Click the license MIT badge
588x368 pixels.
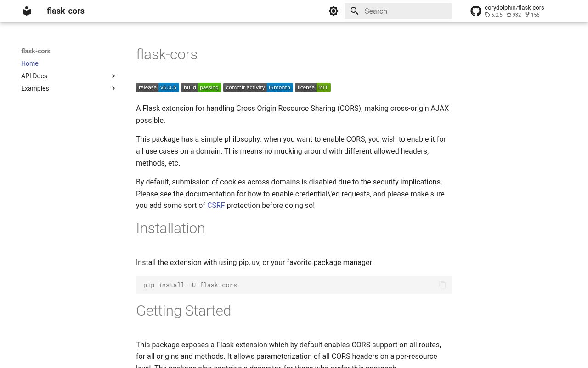pyautogui.click(x=313, y=87)
